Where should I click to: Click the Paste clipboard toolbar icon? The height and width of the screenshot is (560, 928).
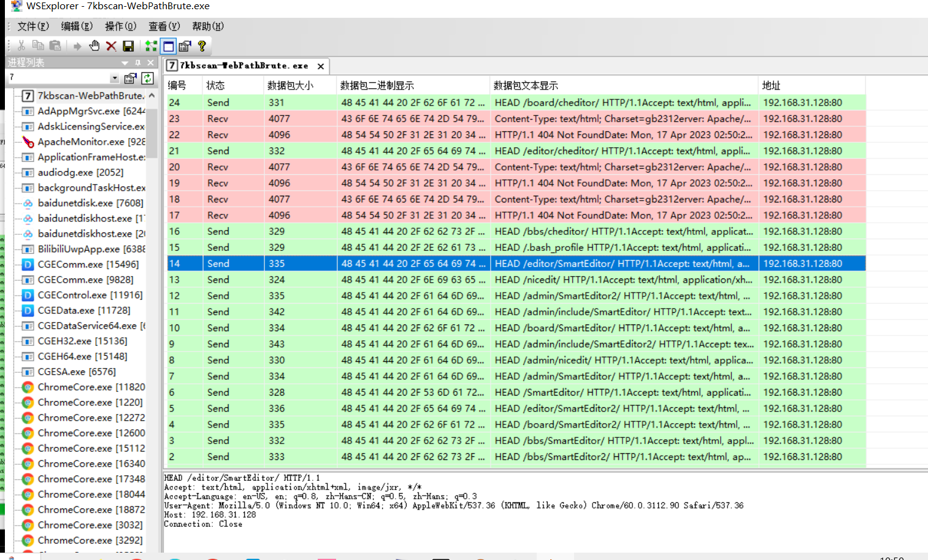[x=55, y=46]
